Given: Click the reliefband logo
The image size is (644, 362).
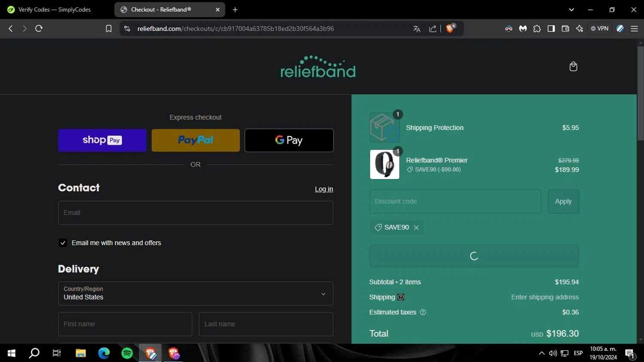Looking at the screenshot, I should tap(318, 67).
